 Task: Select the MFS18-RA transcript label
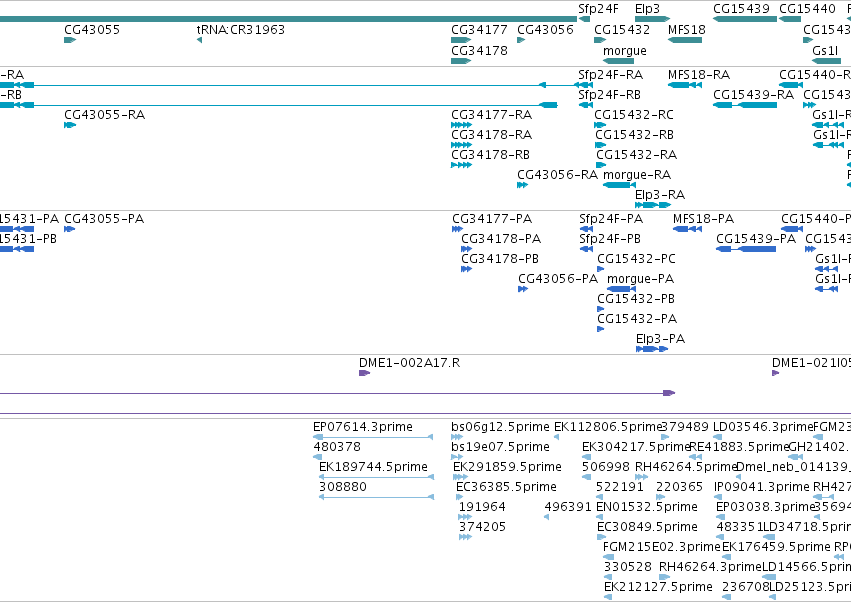(x=699, y=74)
